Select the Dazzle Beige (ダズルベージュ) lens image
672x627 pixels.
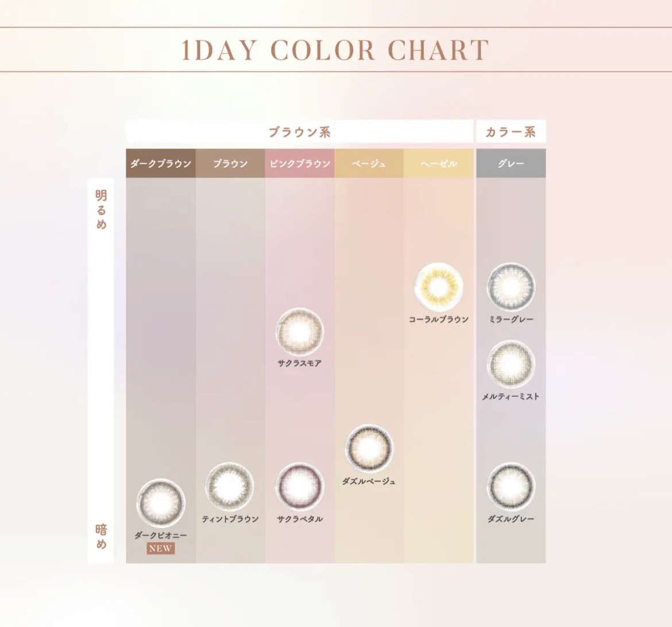pyautogui.click(x=369, y=449)
